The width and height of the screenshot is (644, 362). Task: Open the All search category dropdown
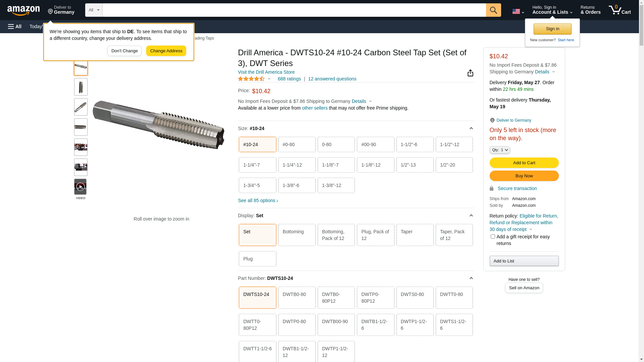coord(94,10)
